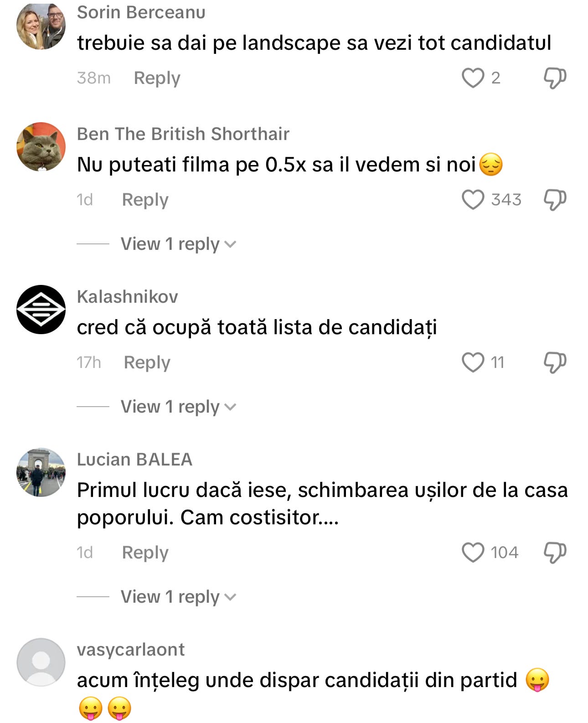Open the gray cat avatar profile
Image resolution: width=588 pixels, height=723 pixels.
point(41,147)
